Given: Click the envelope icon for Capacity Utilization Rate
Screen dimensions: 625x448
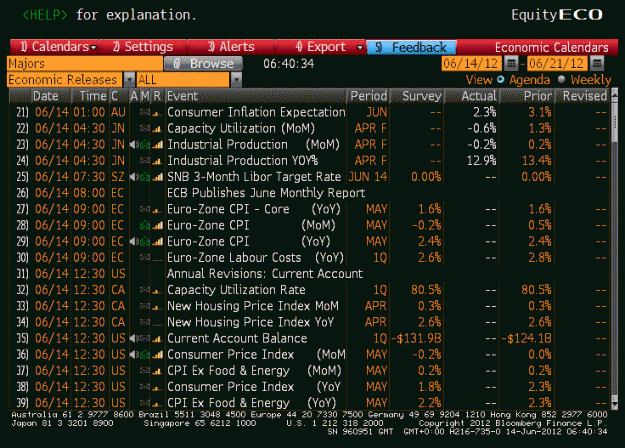Looking at the screenshot, I should coord(145,290).
